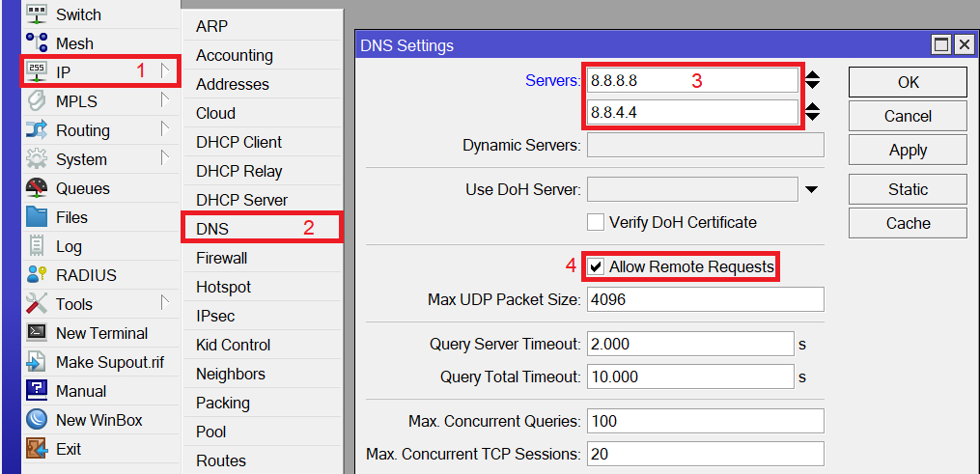This screenshot has width=980, height=474.
Task: Open DNS from the IP submenu
Action: 263,229
